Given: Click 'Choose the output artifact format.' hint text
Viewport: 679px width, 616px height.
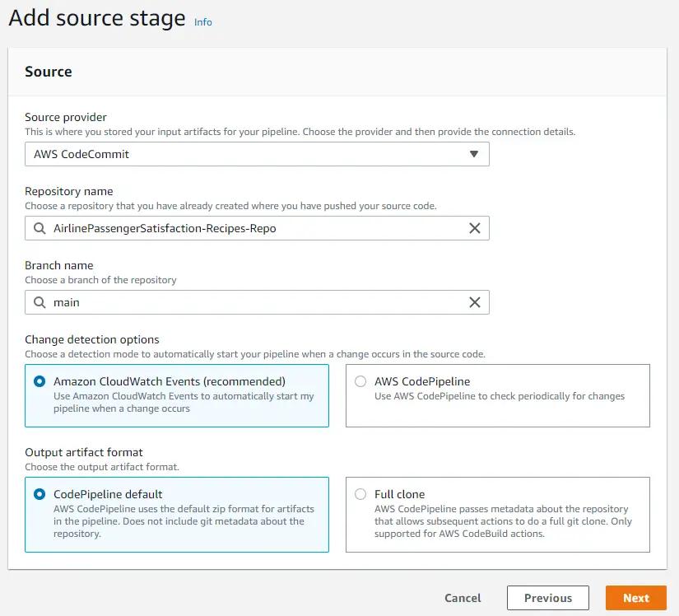Looking at the screenshot, I should 102,467.
